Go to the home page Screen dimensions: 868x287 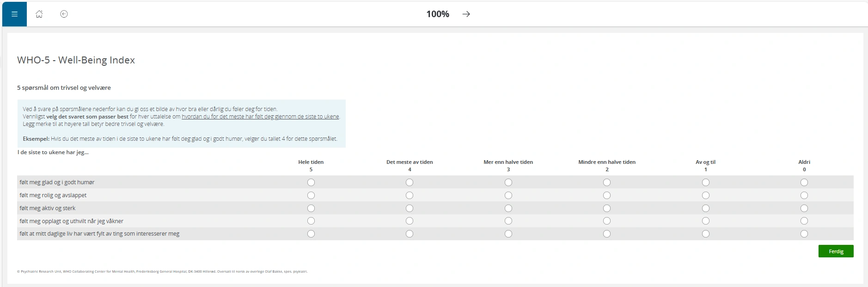(39, 14)
